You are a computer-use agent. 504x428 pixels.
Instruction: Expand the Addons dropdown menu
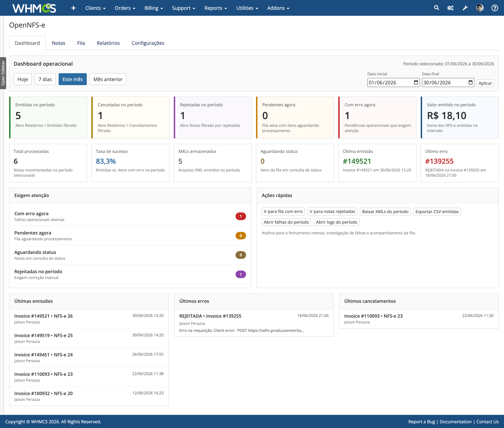click(278, 8)
